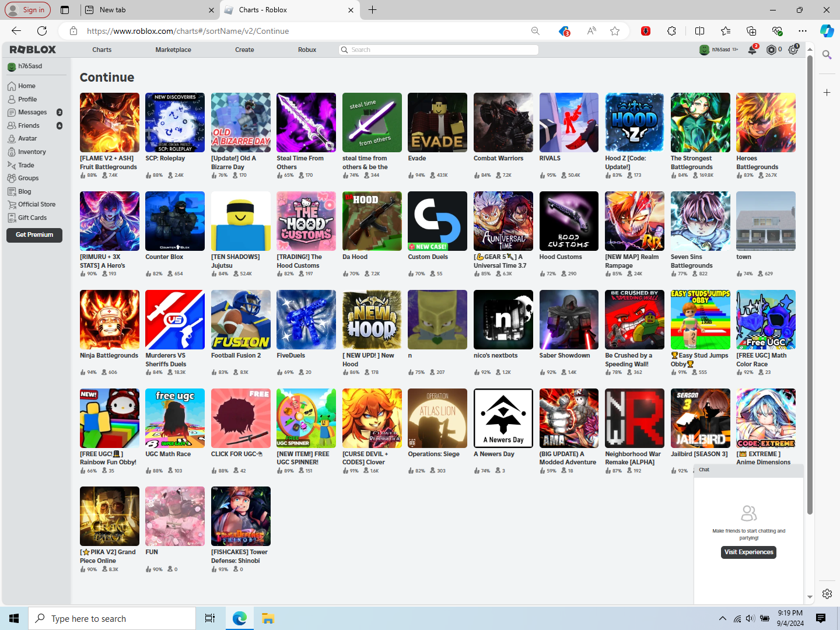This screenshot has height=630, width=840.
Task: Open the new browser tab plus button
Action: [372, 10]
